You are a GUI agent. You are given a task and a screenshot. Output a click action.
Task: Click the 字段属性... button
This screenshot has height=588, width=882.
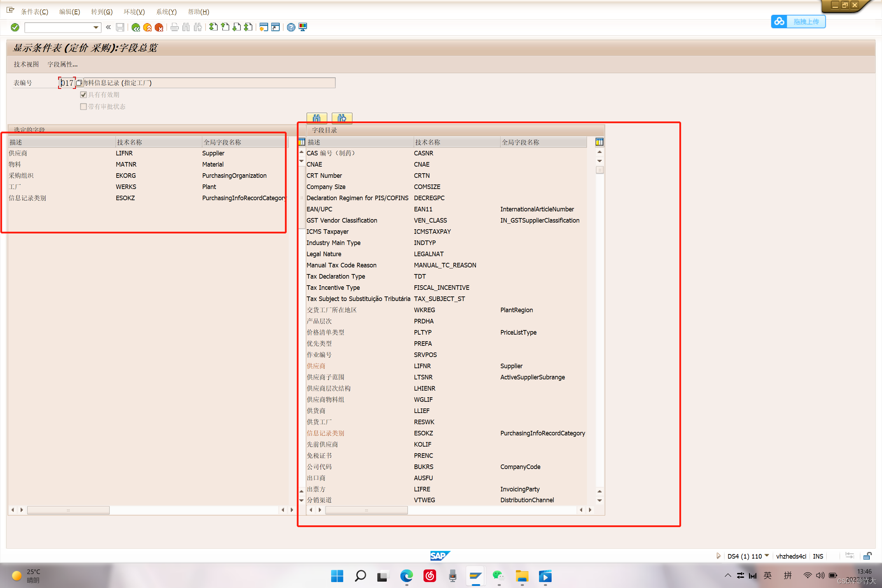pyautogui.click(x=62, y=64)
